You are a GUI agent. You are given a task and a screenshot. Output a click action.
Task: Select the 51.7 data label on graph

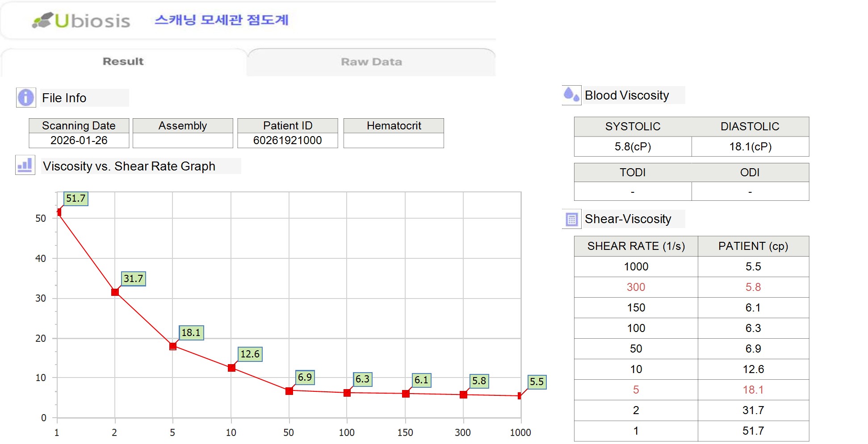[x=76, y=199]
